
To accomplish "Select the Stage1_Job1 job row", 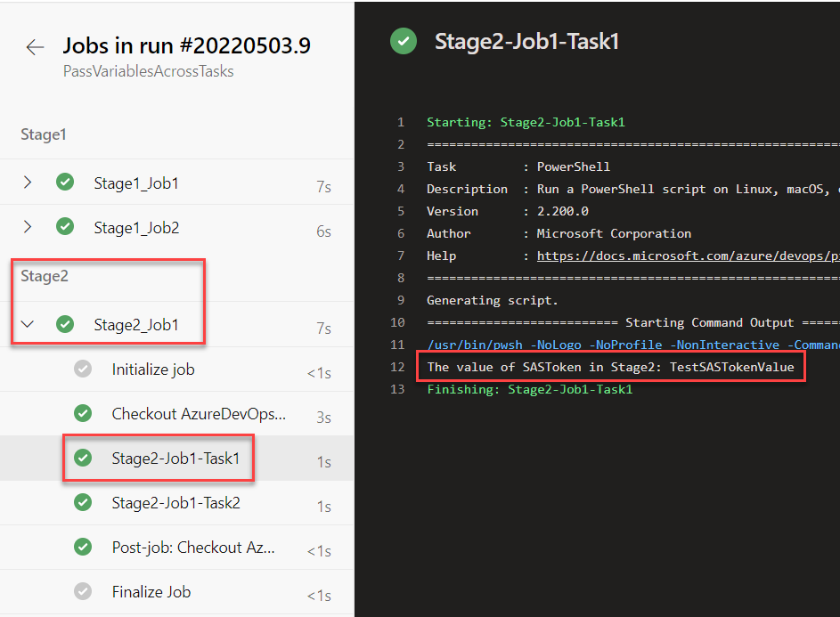I will (176, 183).
